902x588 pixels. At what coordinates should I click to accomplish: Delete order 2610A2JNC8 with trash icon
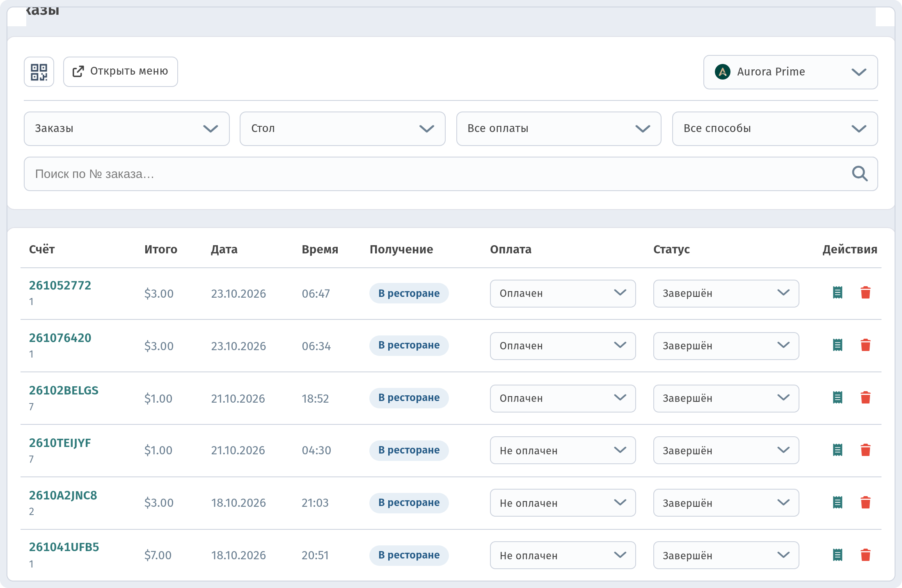tap(865, 503)
